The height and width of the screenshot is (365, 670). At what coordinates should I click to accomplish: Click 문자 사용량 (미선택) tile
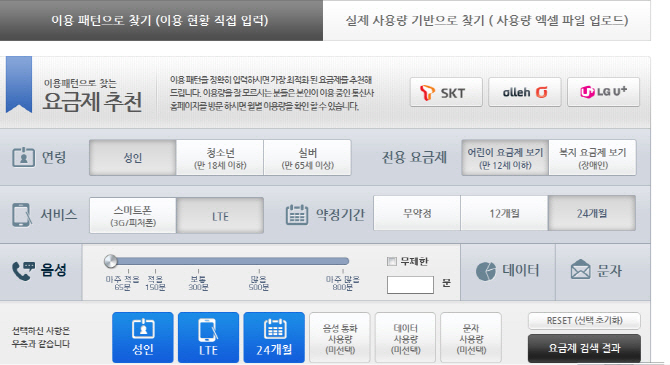471,338
